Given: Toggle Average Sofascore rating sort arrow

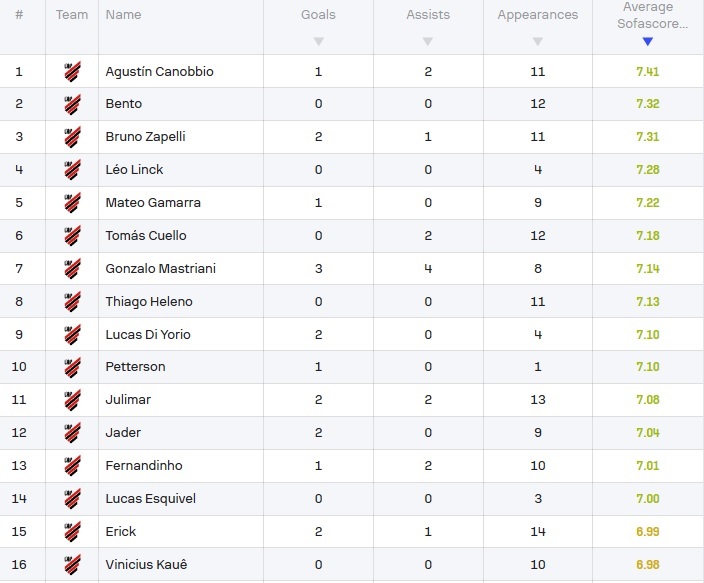Looking at the screenshot, I should point(647,41).
